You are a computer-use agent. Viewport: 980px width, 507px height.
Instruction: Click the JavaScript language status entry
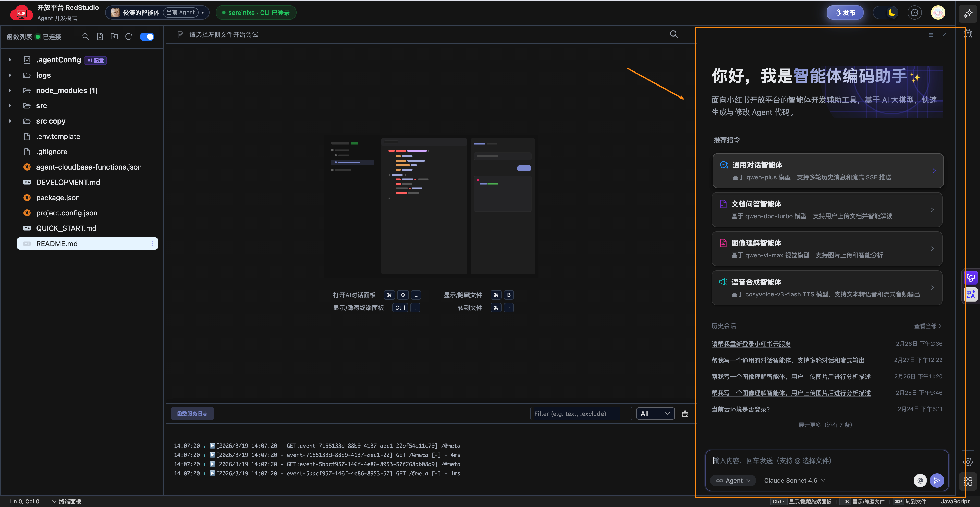(x=955, y=501)
